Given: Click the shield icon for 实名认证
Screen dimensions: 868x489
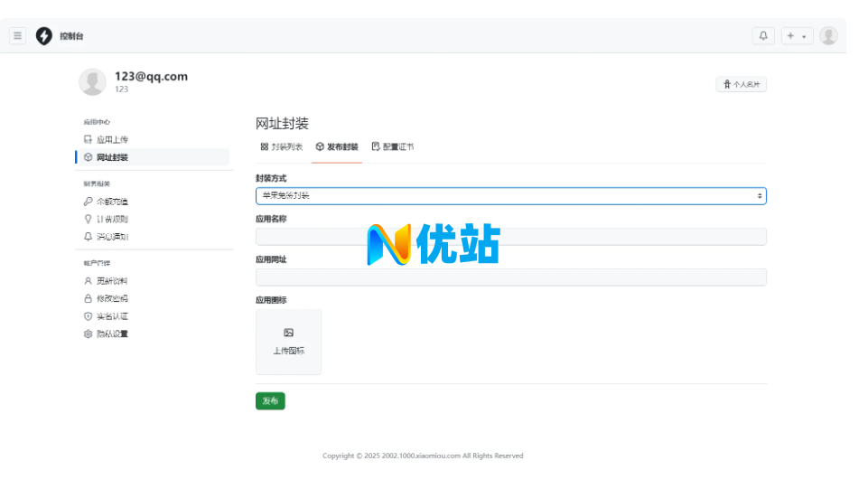Looking at the screenshot, I should click(88, 316).
